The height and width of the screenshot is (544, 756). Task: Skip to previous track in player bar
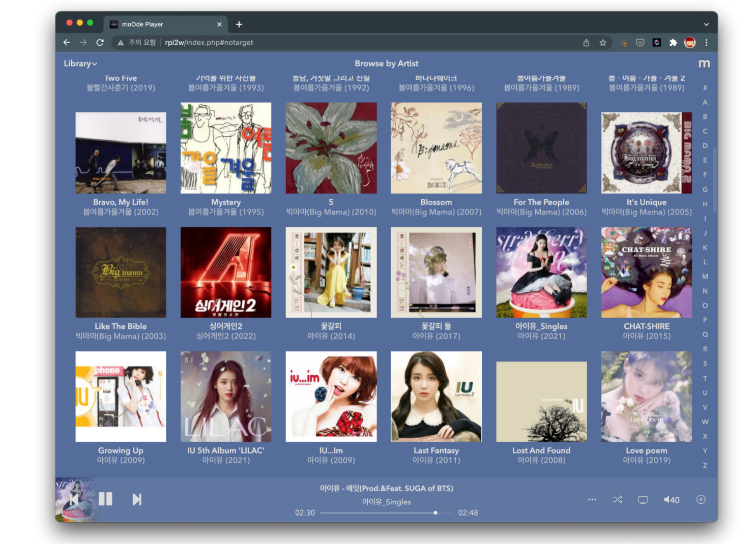(x=74, y=500)
